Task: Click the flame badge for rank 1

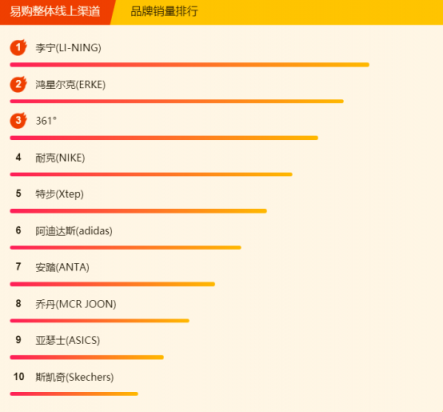Action: point(18,47)
